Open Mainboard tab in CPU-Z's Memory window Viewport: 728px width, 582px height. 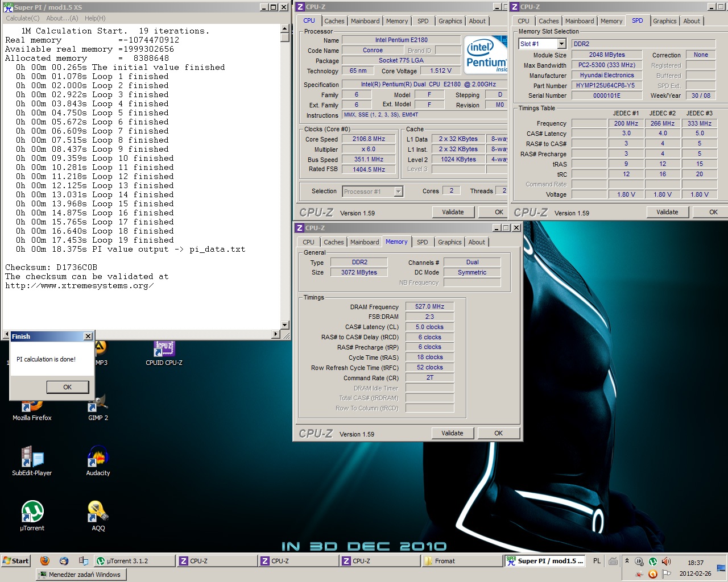pyautogui.click(x=365, y=242)
